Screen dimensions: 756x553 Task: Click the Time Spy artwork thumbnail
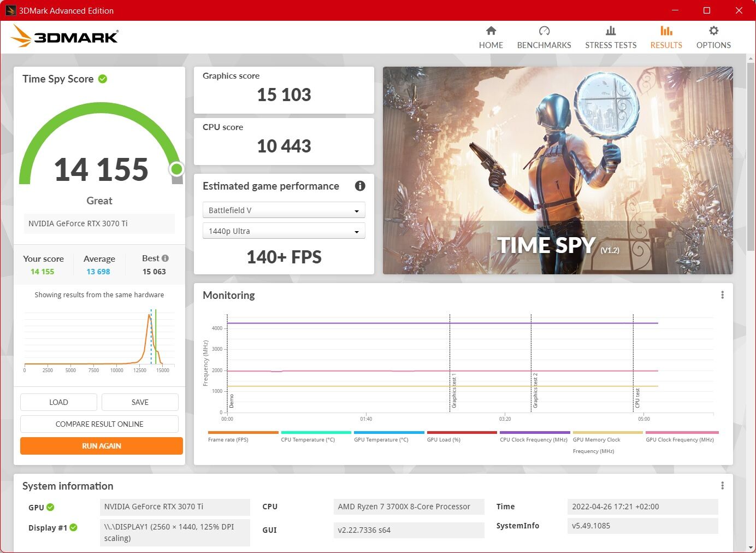[x=558, y=170]
